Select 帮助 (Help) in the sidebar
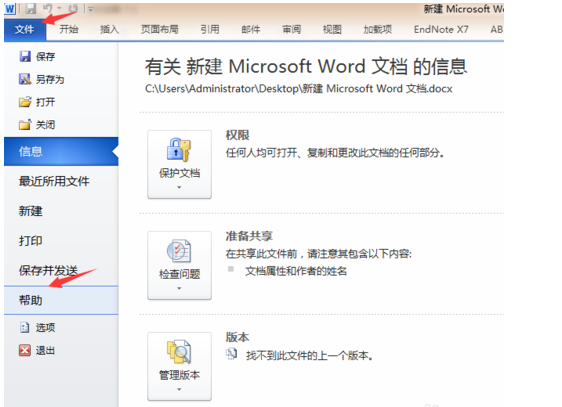Viewport: 562px width, 407px height. [61, 300]
